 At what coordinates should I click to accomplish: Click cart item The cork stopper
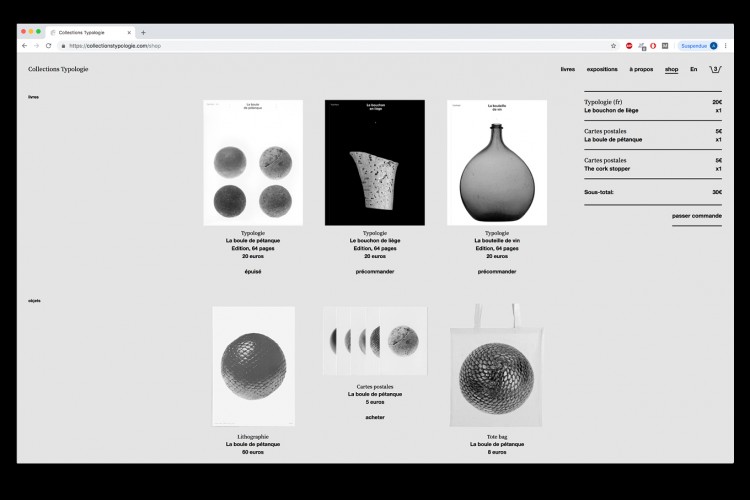653,164
